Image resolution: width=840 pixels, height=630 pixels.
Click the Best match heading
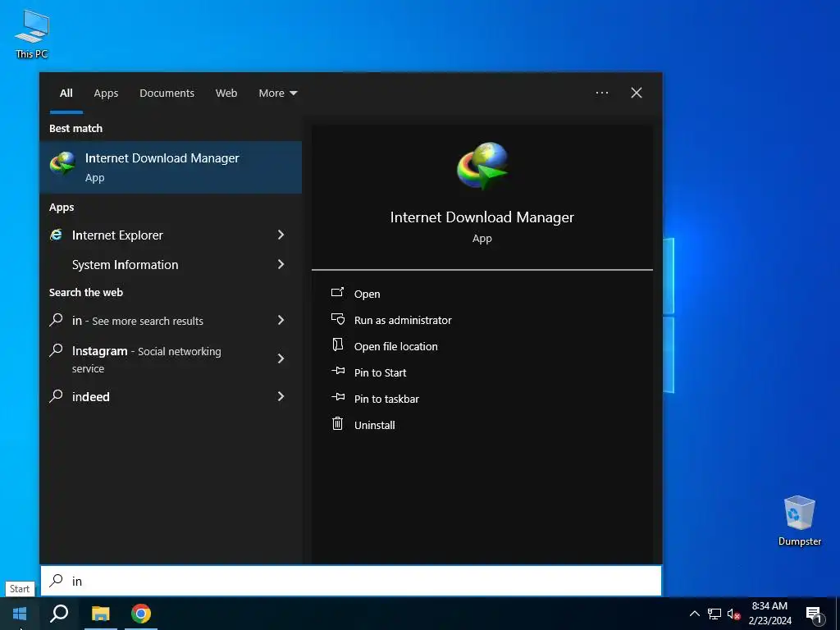75,128
